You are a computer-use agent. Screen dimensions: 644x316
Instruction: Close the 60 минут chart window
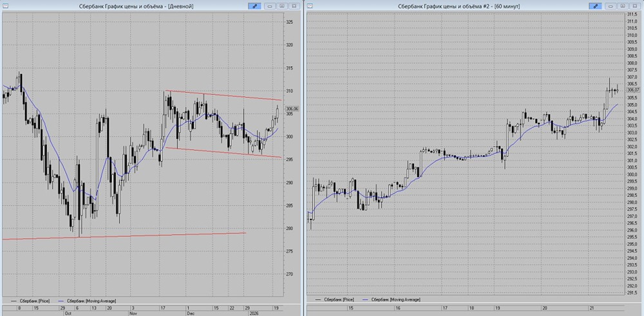pos(634,6)
